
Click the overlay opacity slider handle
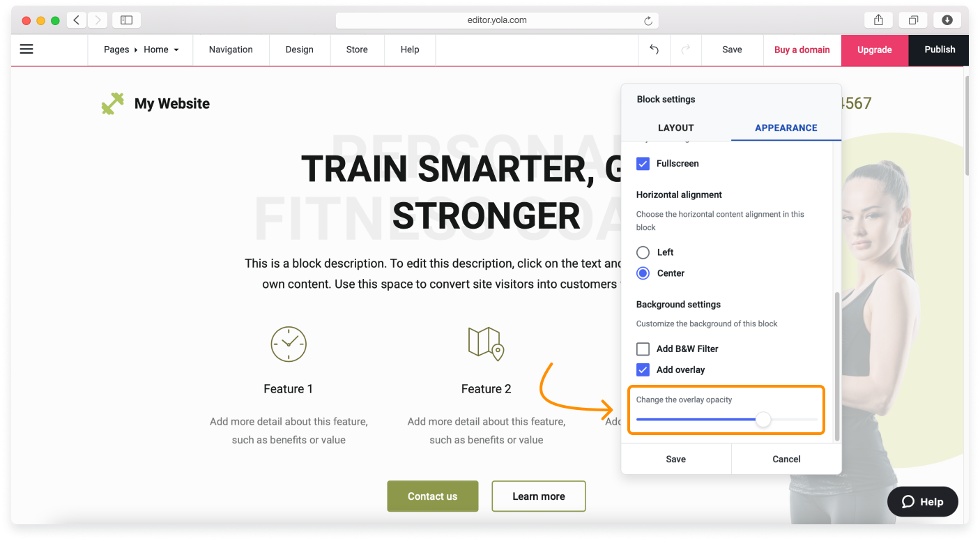tap(764, 420)
